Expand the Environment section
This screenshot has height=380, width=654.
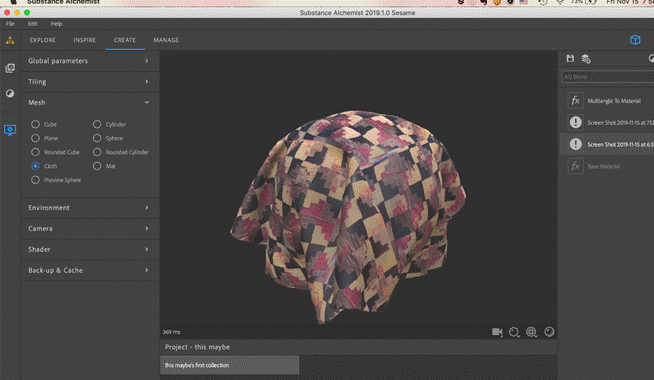pos(89,208)
